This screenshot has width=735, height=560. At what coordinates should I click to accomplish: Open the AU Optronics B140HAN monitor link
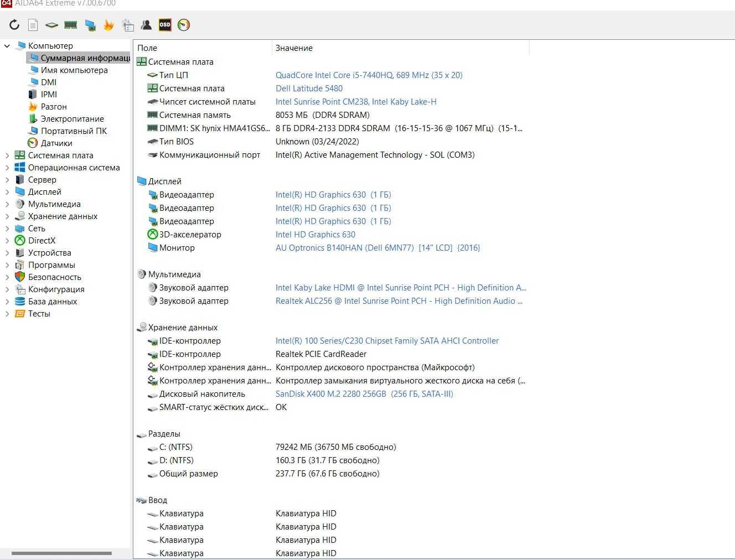click(377, 248)
